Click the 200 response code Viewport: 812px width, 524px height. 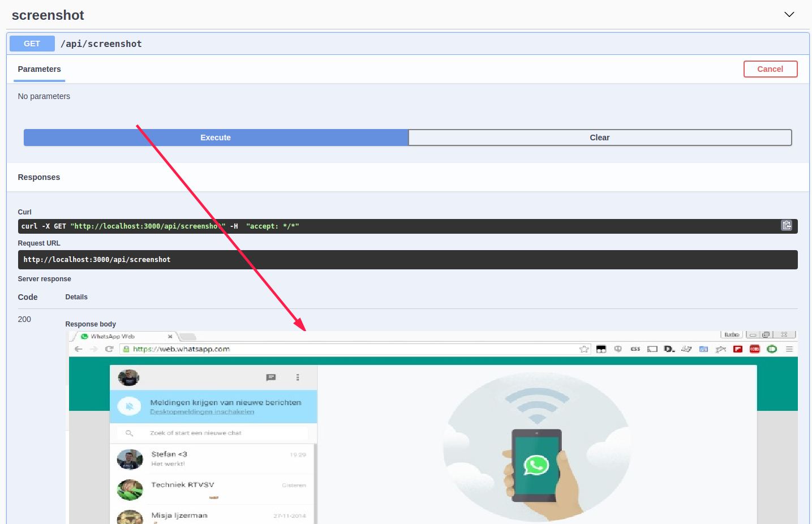tap(24, 319)
